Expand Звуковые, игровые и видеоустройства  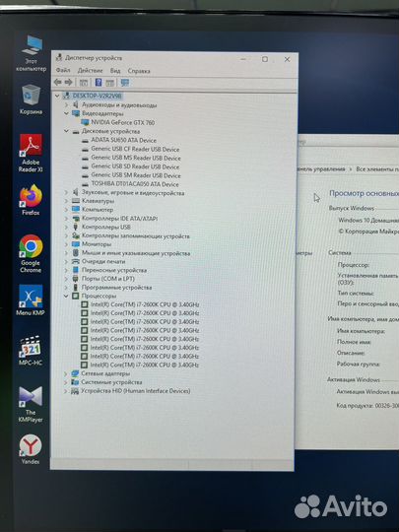[67, 193]
